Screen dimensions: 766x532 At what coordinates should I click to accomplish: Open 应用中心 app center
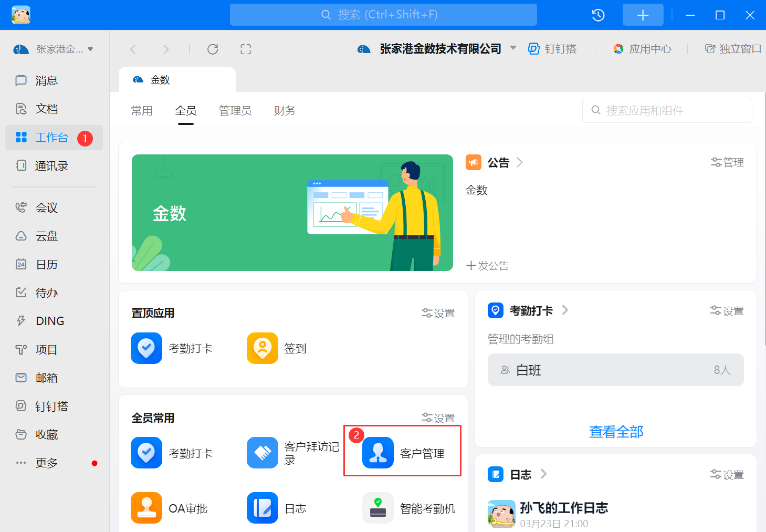point(642,49)
